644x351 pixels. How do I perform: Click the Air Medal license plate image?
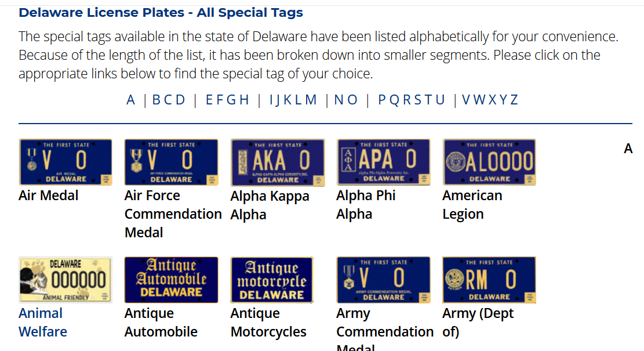66,162
